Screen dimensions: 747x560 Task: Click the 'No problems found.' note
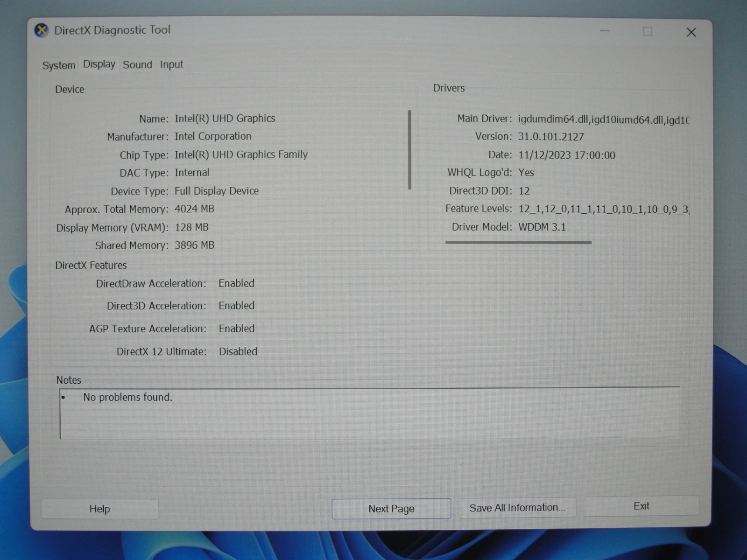pos(128,397)
